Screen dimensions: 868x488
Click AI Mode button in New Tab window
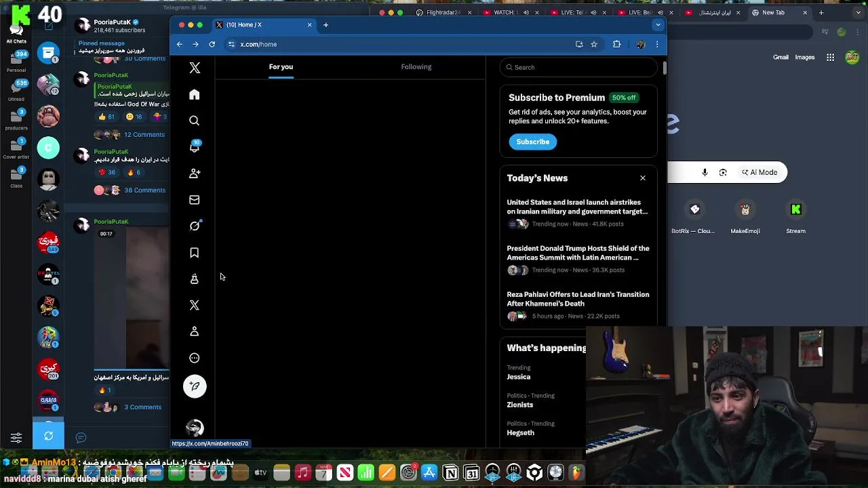pyautogui.click(x=759, y=172)
